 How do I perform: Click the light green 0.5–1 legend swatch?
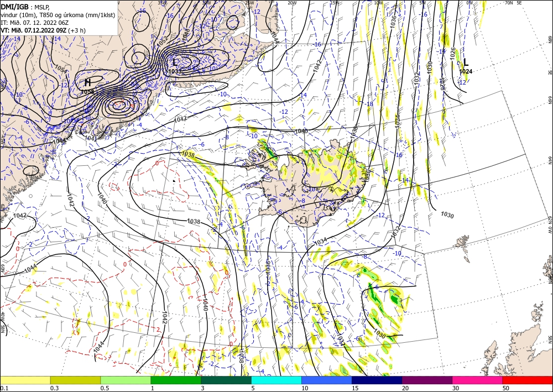click(126, 380)
